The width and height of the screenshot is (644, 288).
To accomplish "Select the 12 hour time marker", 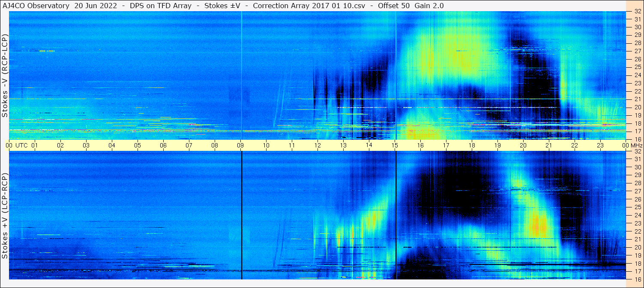I will point(318,145).
